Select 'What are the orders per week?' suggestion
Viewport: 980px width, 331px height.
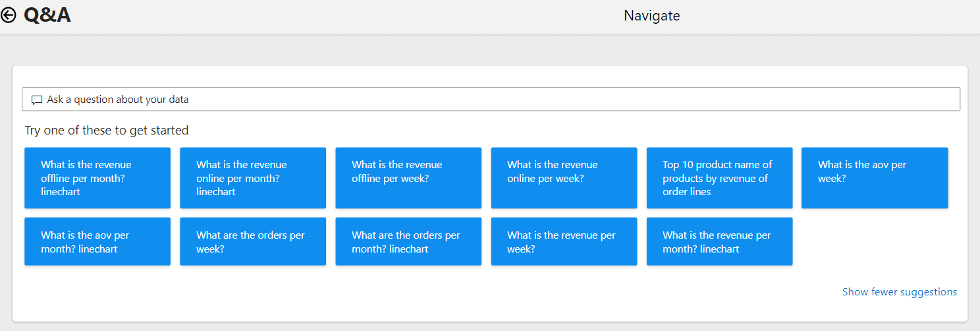[253, 241]
